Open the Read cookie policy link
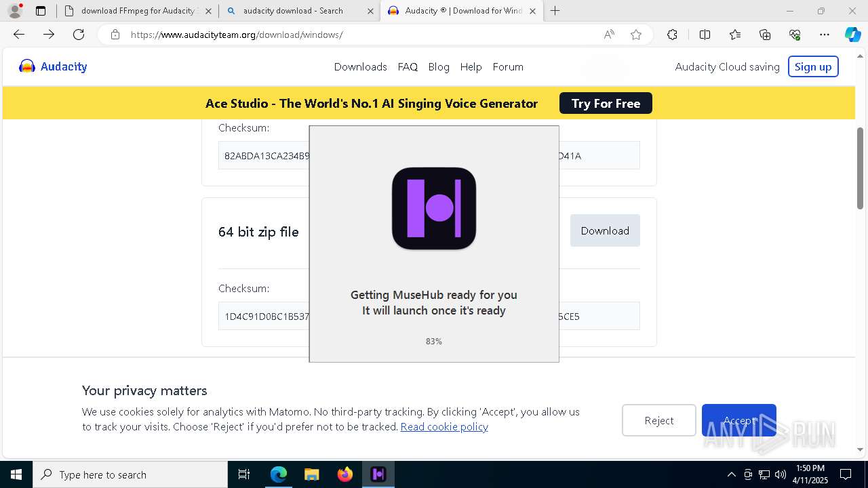The image size is (868, 488). tap(444, 426)
